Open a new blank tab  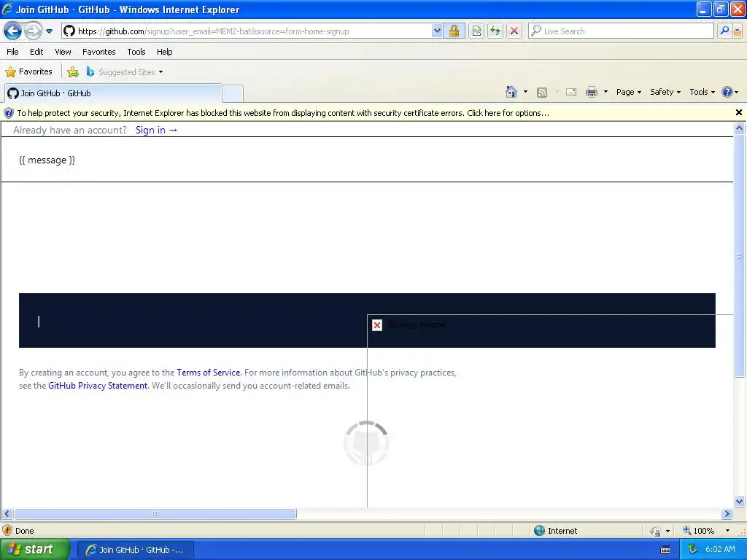point(233,93)
